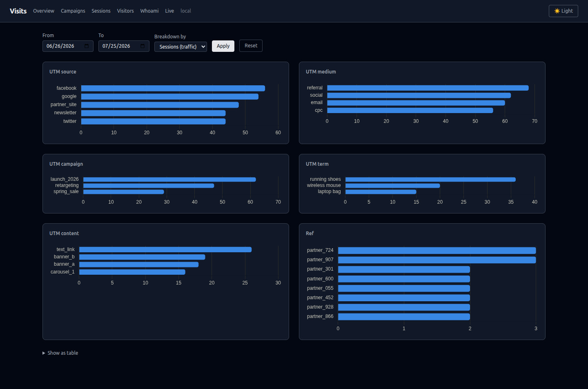Open the Whoami page
The height and width of the screenshot is (389, 588).
149,11
